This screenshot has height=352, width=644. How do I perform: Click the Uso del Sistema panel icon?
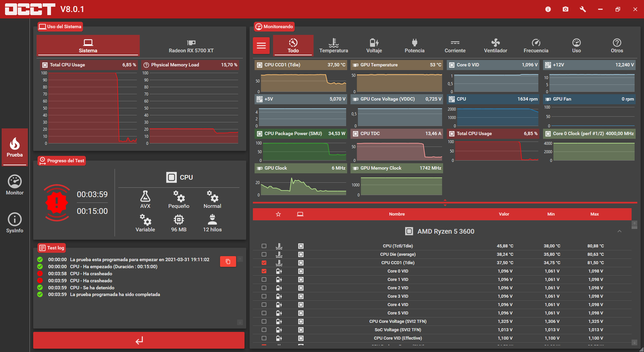click(42, 26)
